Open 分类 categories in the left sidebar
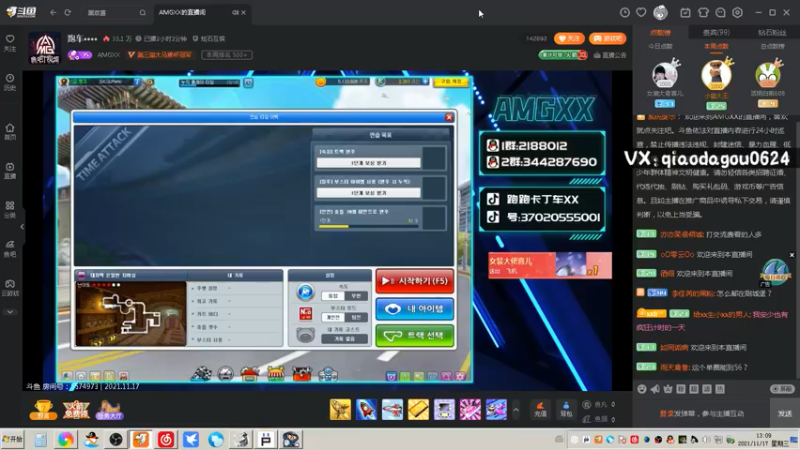The width and height of the screenshot is (800, 450). pyautogui.click(x=10, y=210)
